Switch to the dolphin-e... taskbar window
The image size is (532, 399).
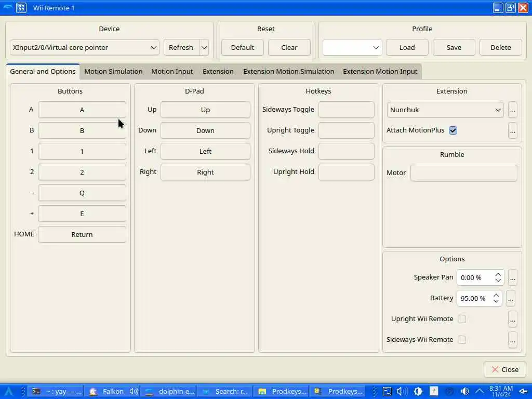[169, 391]
